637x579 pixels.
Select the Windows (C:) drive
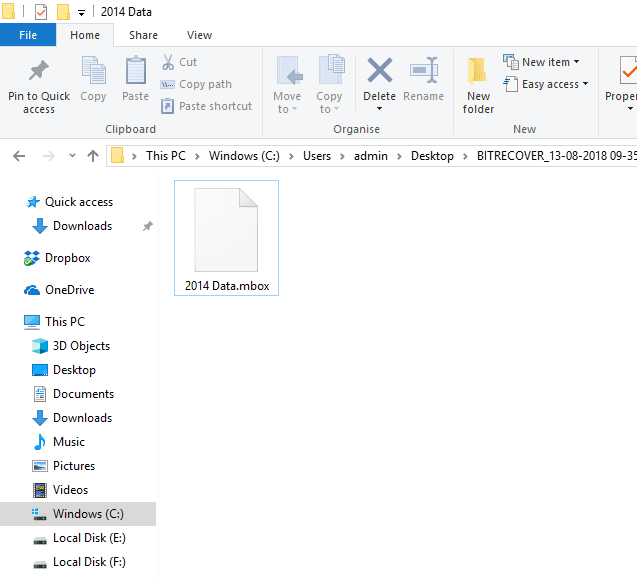point(78,514)
